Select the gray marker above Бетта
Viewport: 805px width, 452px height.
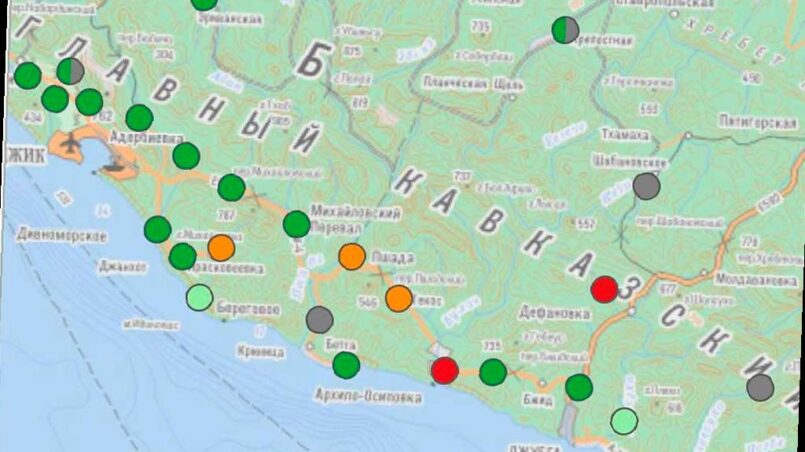(x=320, y=320)
